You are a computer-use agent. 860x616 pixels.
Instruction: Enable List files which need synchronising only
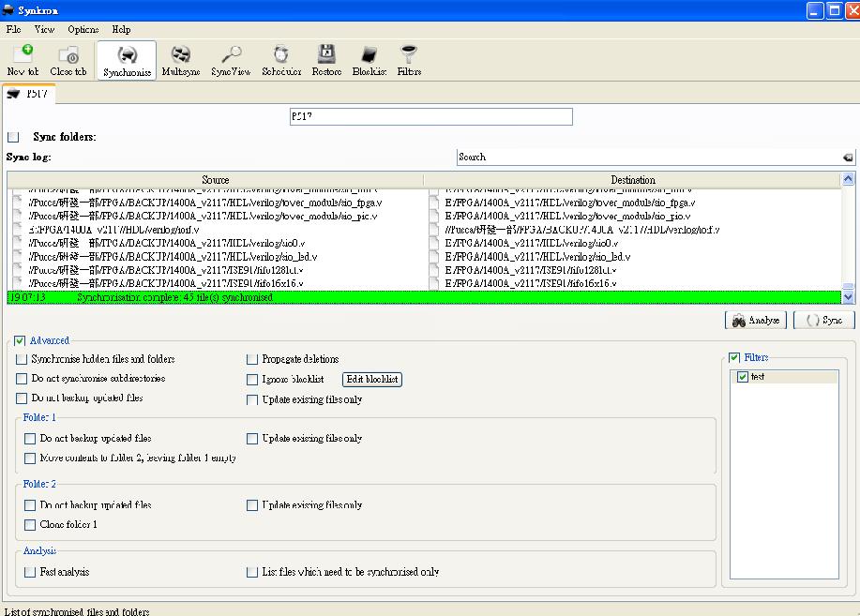point(252,572)
